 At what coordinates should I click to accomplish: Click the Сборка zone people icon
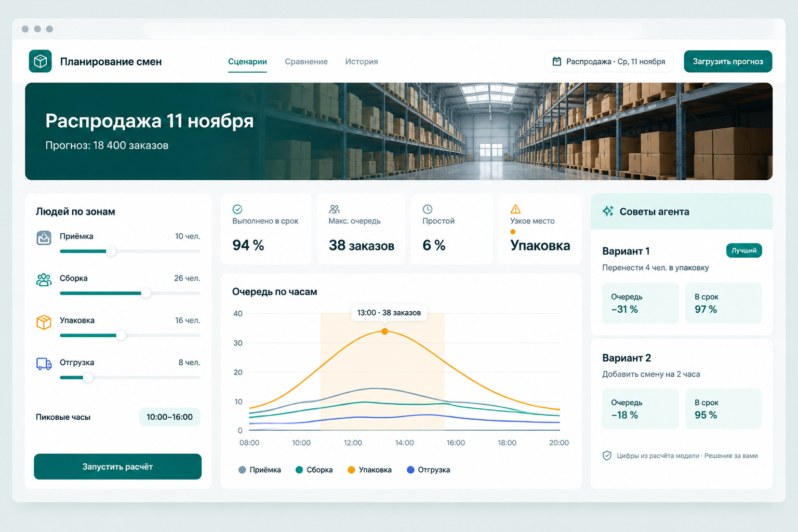44,280
